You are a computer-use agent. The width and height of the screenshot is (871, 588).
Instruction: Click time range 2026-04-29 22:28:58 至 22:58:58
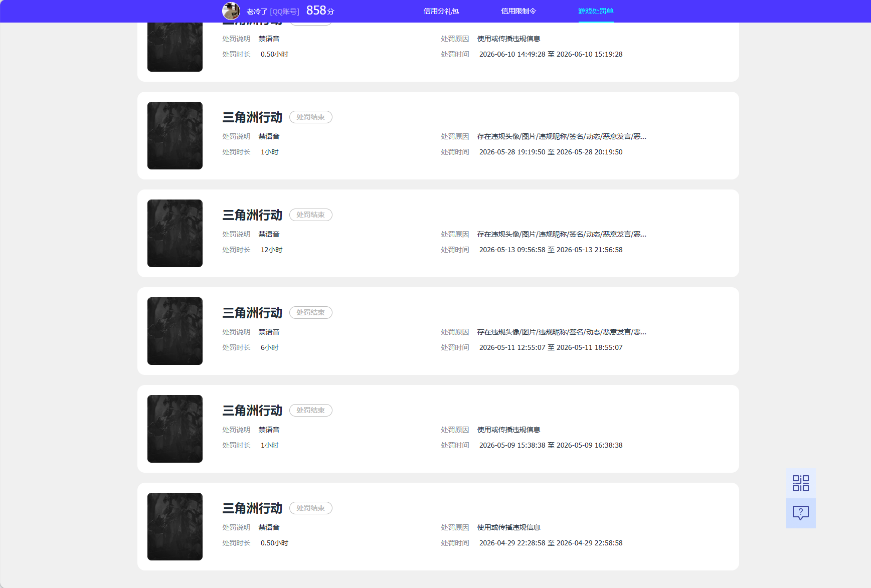click(551, 543)
